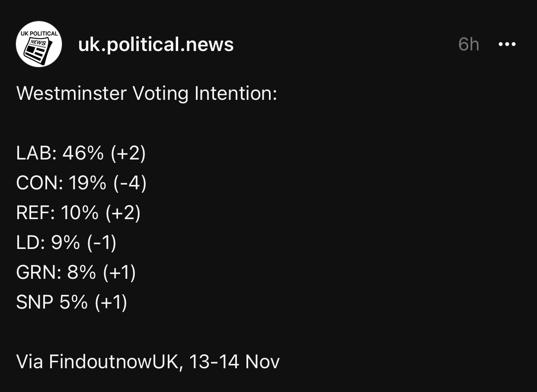Click the REF: 10% poll line

(78, 213)
